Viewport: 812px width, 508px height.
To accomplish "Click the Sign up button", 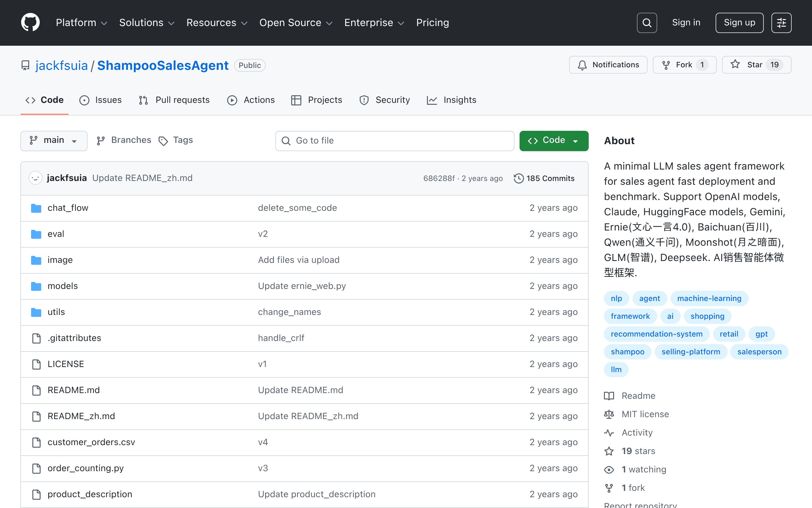I will 739,23.
